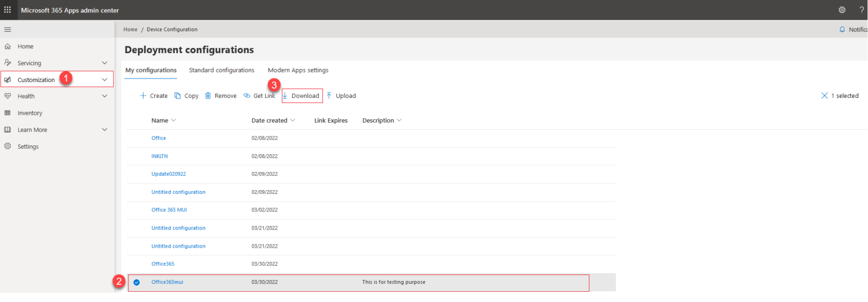
Task: Click the Upload arrow icon
Action: click(x=329, y=96)
